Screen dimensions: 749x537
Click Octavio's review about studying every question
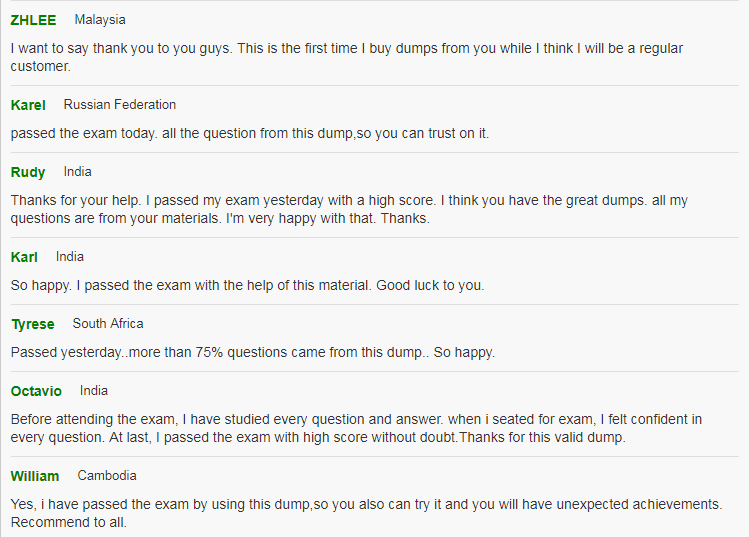[356, 429]
